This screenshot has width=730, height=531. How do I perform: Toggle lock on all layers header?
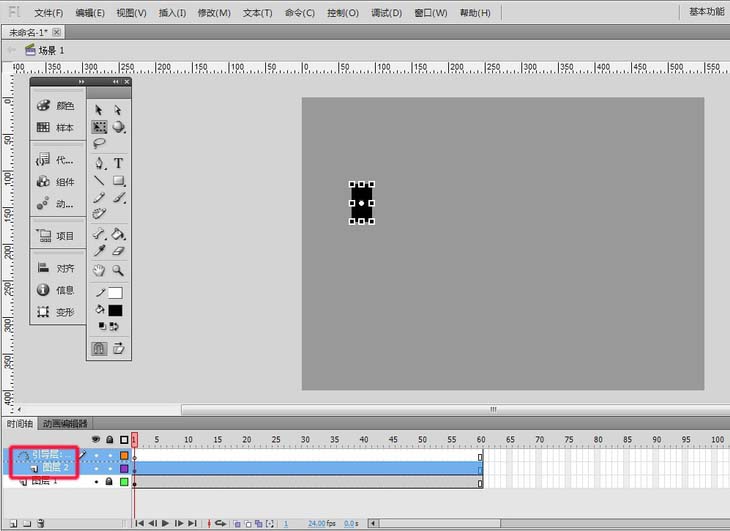109,439
